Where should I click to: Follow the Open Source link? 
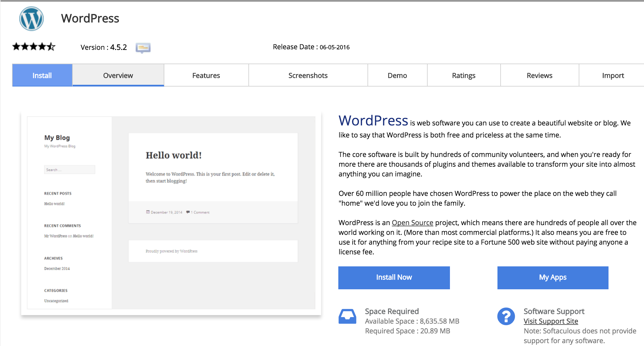click(412, 223)
